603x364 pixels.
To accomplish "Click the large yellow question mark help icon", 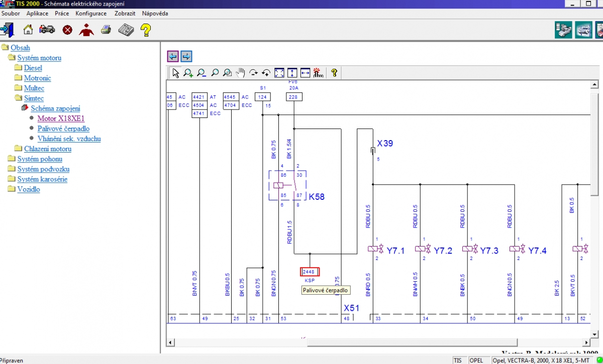I will (x=146, y=30).
